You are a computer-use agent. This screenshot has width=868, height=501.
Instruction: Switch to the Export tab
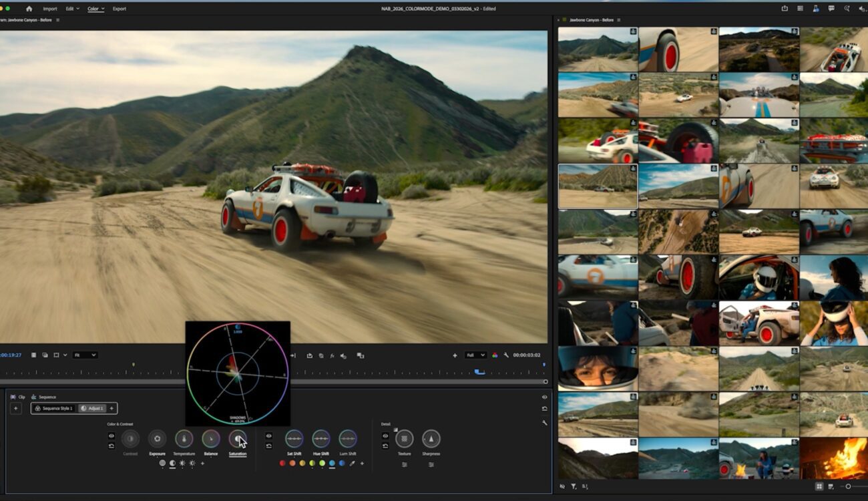119,9
